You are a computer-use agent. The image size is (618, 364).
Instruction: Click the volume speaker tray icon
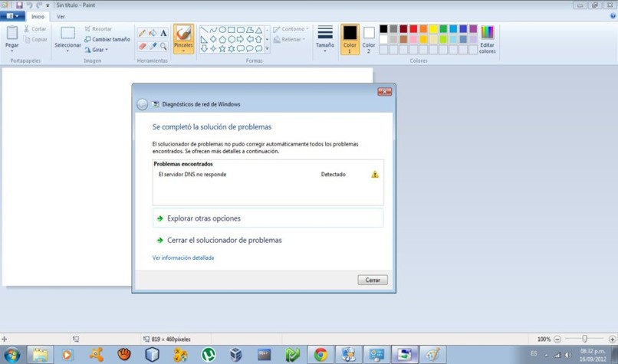(x=568, y=355)
